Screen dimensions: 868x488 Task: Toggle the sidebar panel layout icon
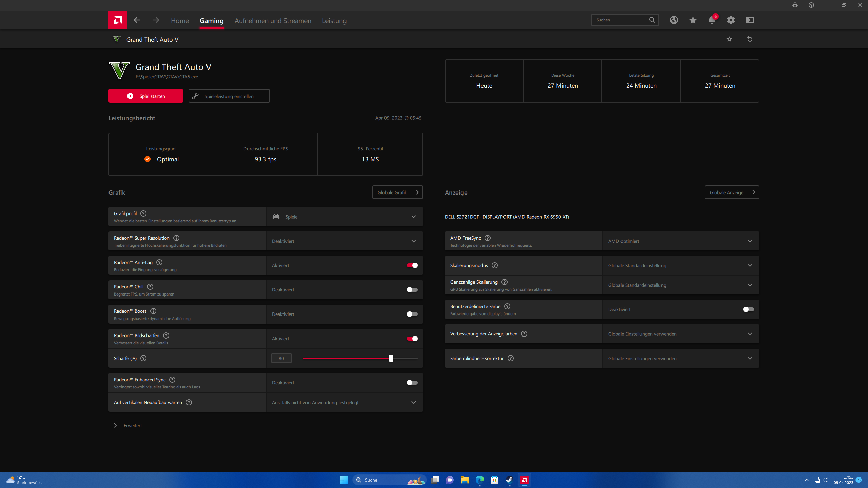pyautogui.click(x=750, y=20)
